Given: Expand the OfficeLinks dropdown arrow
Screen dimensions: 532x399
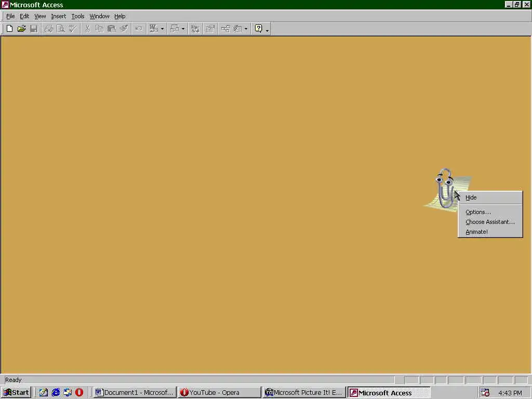Looking at the screenshot, I should click(x=162, y=29).
